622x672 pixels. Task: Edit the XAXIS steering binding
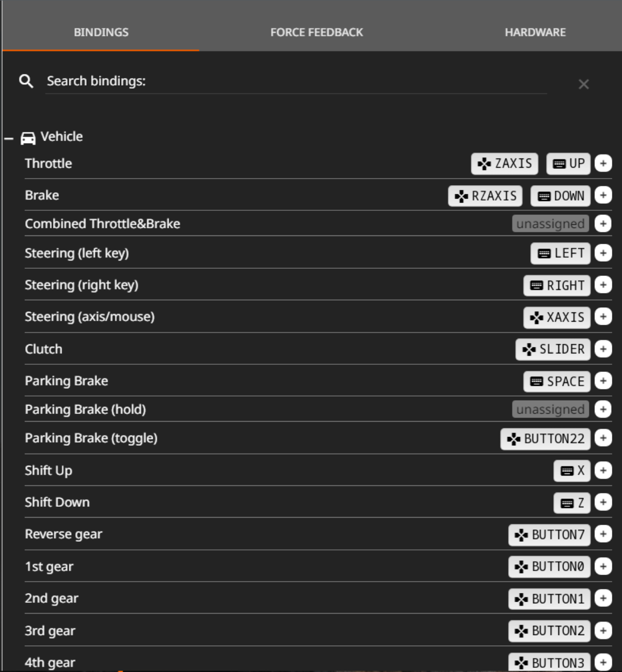coord(557,318)
